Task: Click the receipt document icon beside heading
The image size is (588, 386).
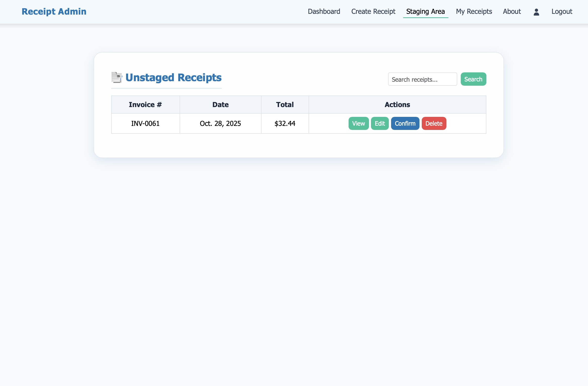Action: click(x=117, y=77)
